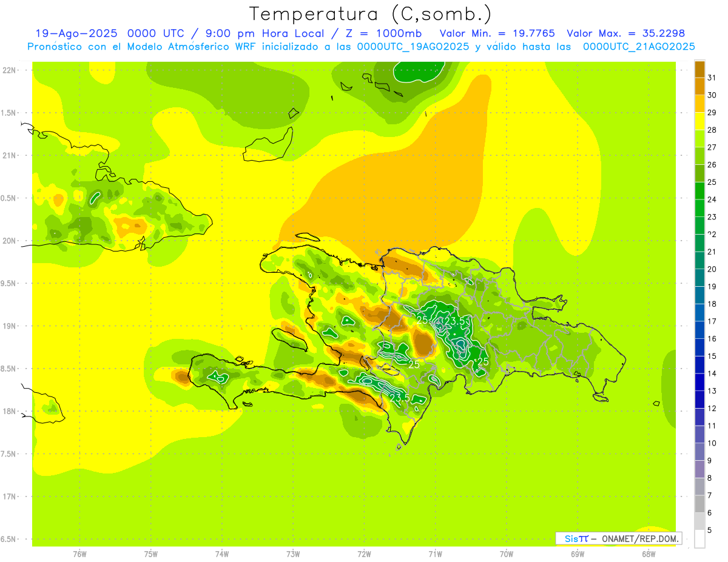The image size is (728, 562).
Task: Click the '20' label on the color scale
Action: click(712, 269)
